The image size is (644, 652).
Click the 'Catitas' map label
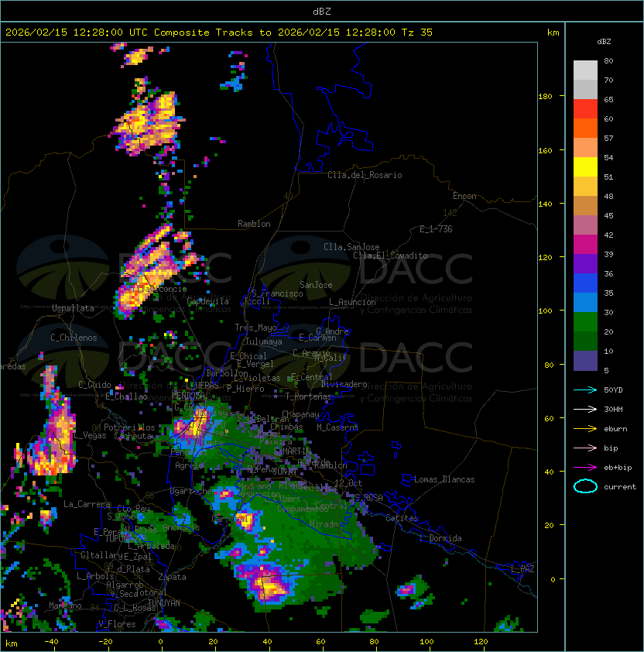click(x=402, y=518)
